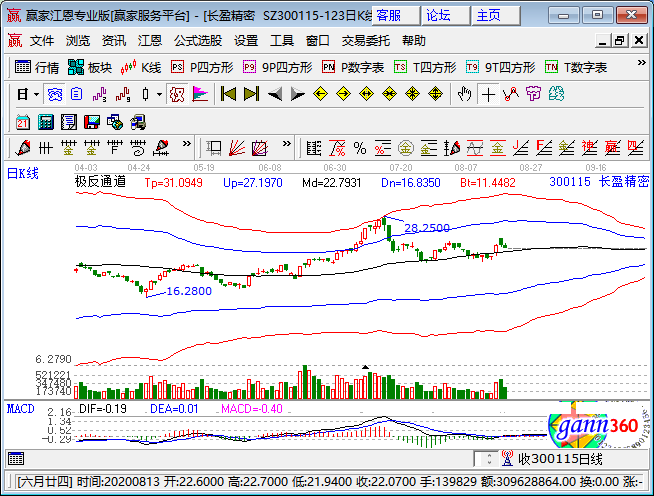This screenshot has width=654, height=496.
Task: Open the 9P四方形 tool
Action: [x=278, y=67]
